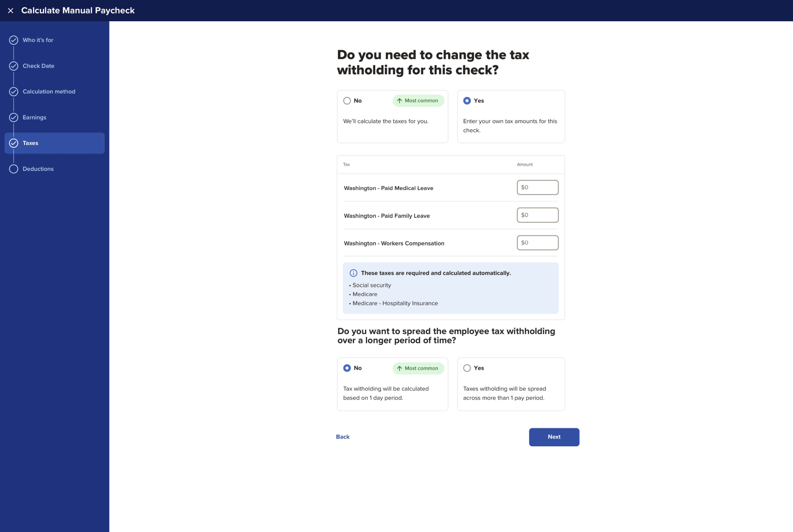Viewport: 793px width, 532px height.
Task: Close the Calculate Manual Paycheck wizard
Action: [11, 11]
